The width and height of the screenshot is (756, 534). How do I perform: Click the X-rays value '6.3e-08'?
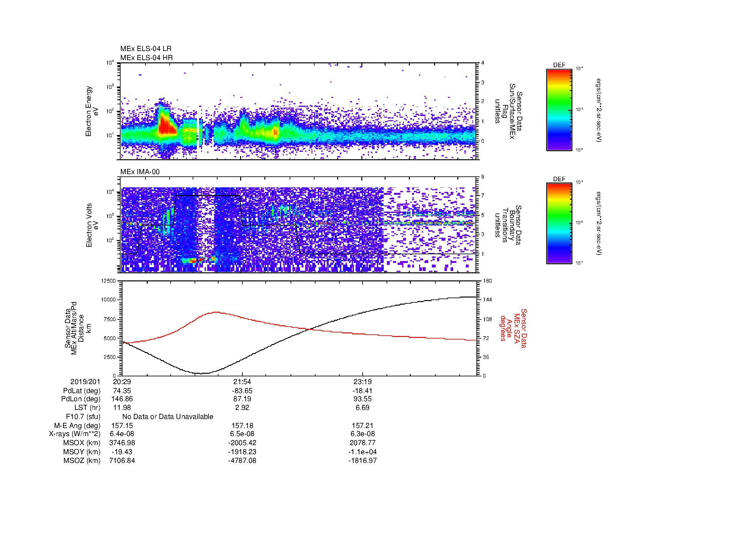[x=363, y=434]
